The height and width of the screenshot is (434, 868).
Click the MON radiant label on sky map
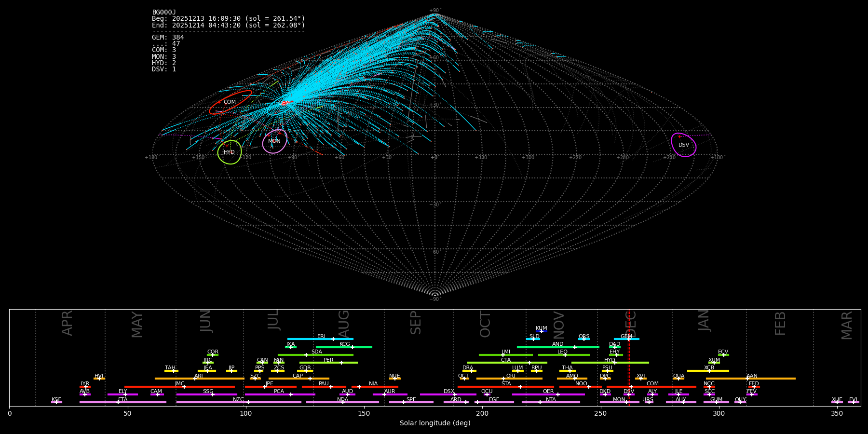(x=274, y=141)
